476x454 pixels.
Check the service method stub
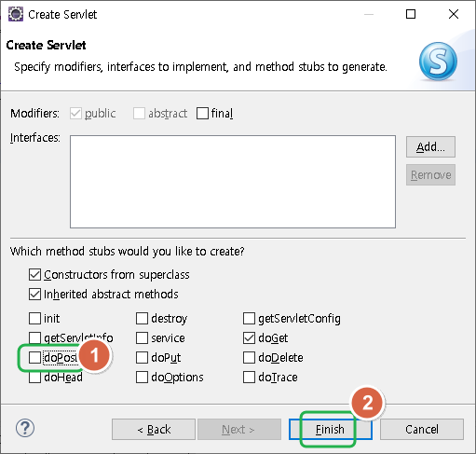pos(142,337)
